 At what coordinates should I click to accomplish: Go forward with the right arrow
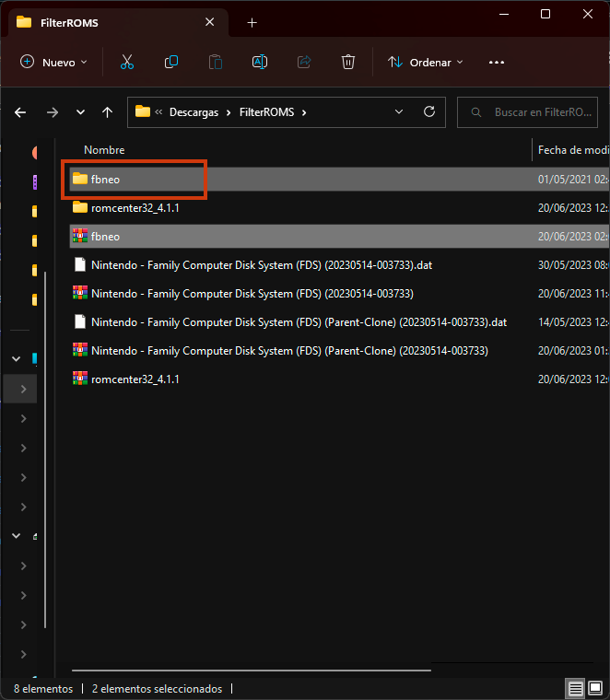[53, 112]
